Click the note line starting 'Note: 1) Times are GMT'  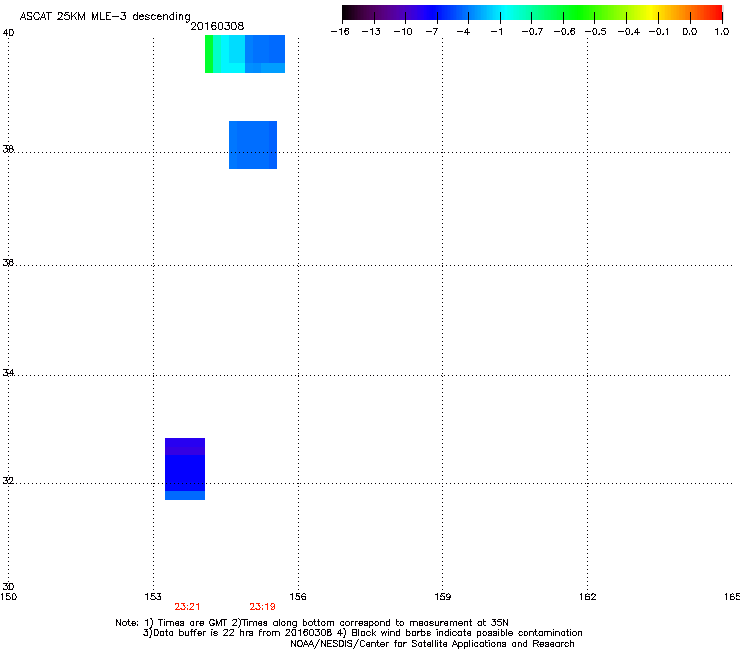[312, 623]
